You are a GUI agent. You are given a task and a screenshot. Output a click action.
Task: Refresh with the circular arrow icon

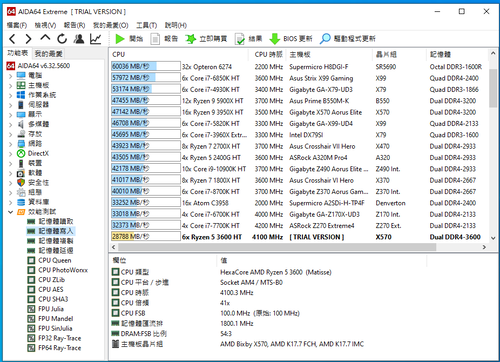tap(62, 39)
